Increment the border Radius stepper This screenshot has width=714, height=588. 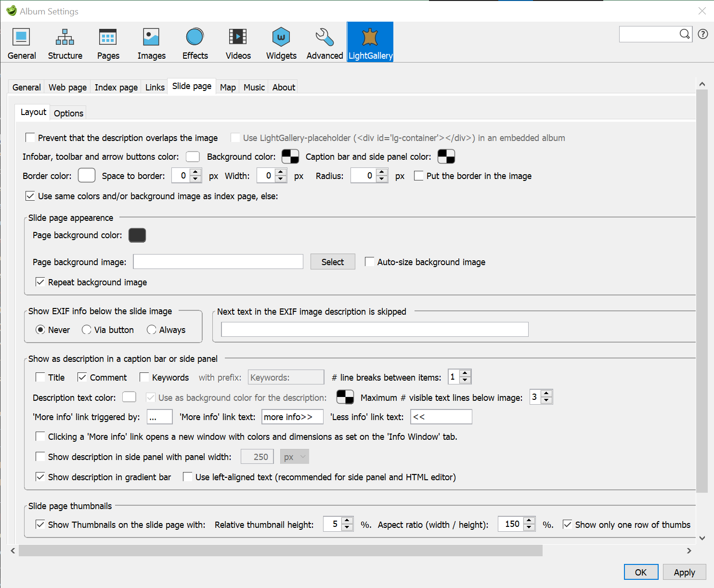(382, 172)
